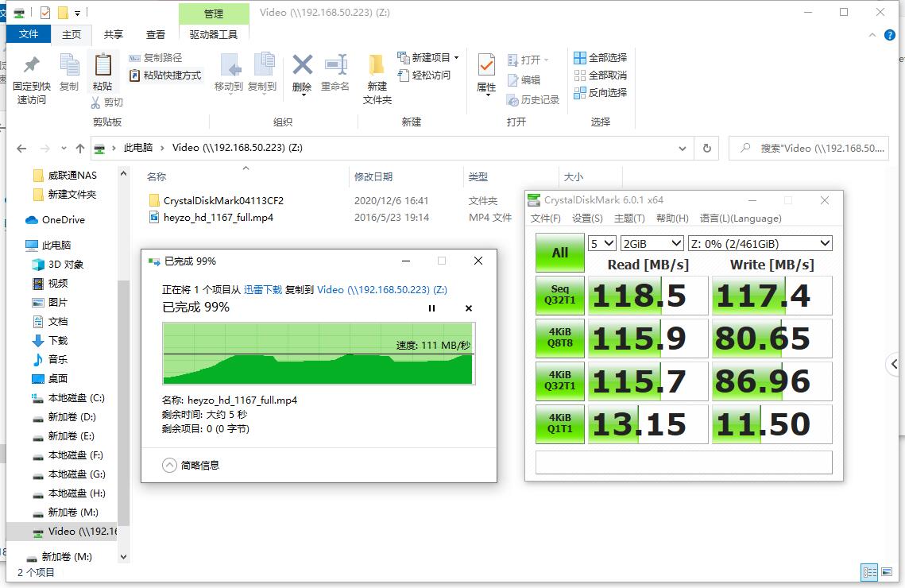Run all tests with the All button

[x=559, y=252]
